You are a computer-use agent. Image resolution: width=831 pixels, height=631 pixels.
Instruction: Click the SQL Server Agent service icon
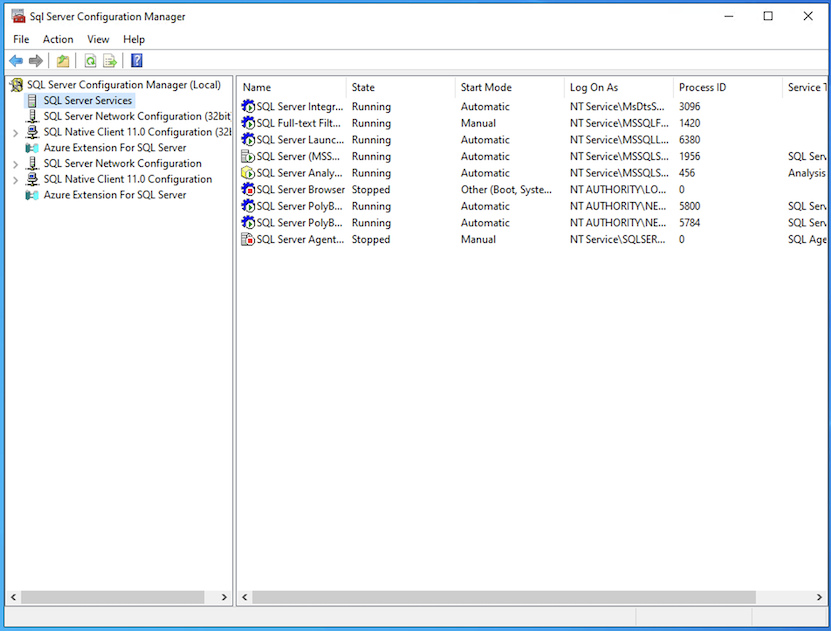point(248,239)
